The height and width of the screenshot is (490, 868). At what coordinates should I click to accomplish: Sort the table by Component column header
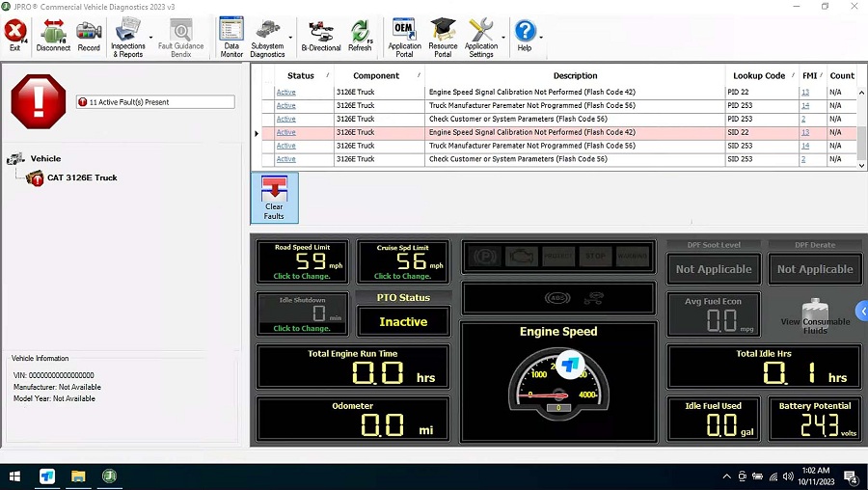(376, 76)
